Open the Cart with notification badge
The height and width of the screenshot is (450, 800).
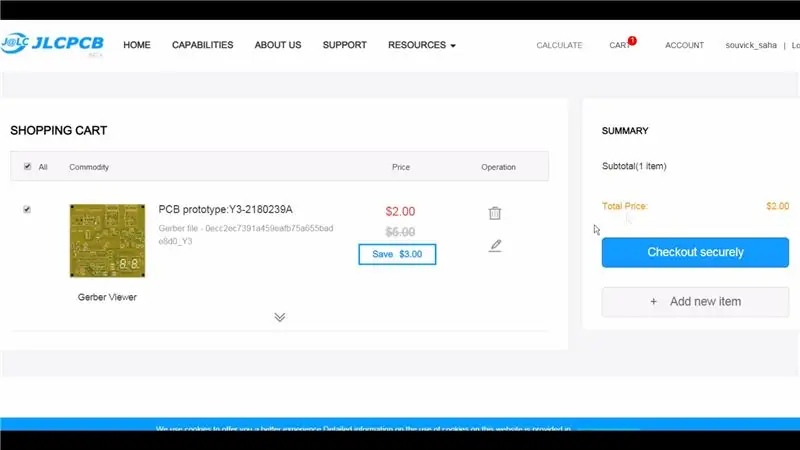(622, 44)
